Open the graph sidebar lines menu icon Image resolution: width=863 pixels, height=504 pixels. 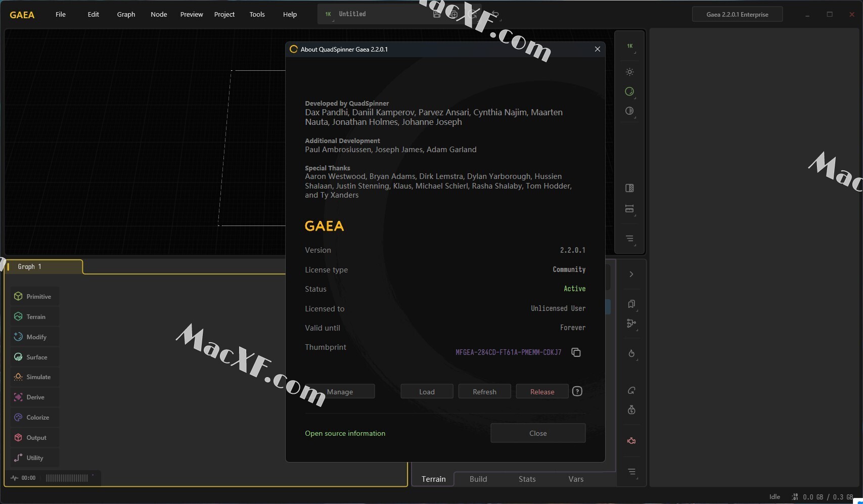pos(631,472)
